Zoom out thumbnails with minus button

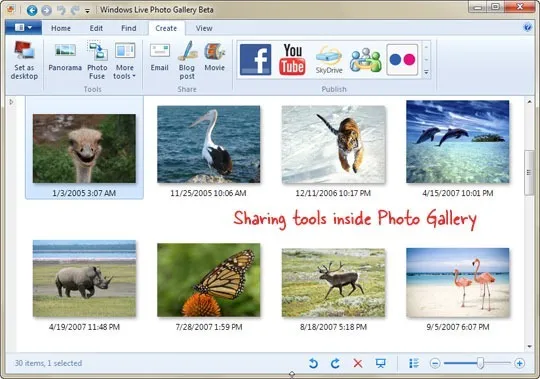pyautogui.click(x=435, y=363)
